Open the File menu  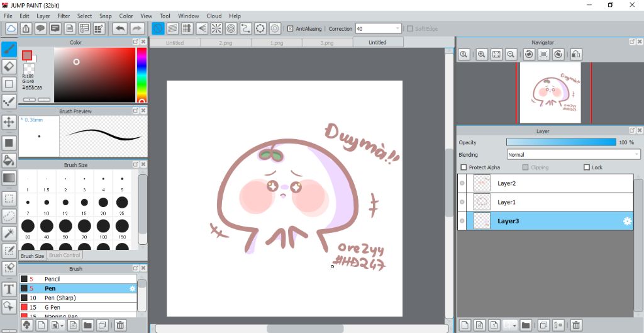point(8,16)
